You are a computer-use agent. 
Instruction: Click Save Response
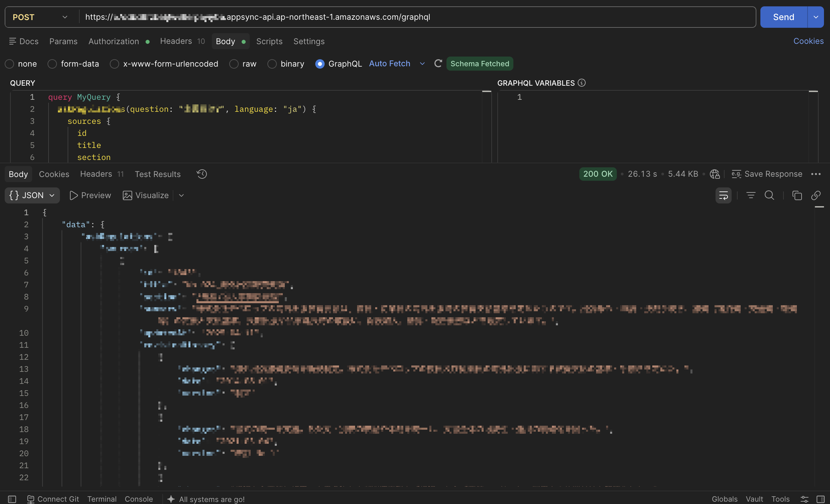click(x=767, y=174)
